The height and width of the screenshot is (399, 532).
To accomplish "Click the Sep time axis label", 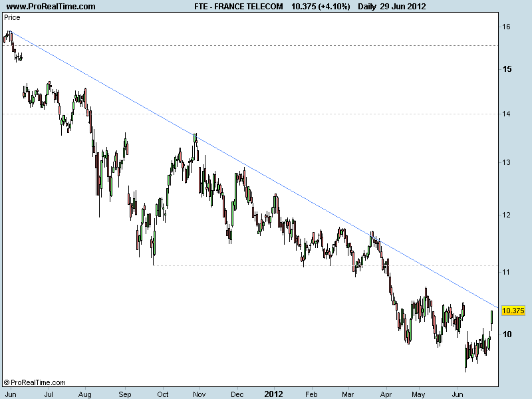I will tap(125, 394).
